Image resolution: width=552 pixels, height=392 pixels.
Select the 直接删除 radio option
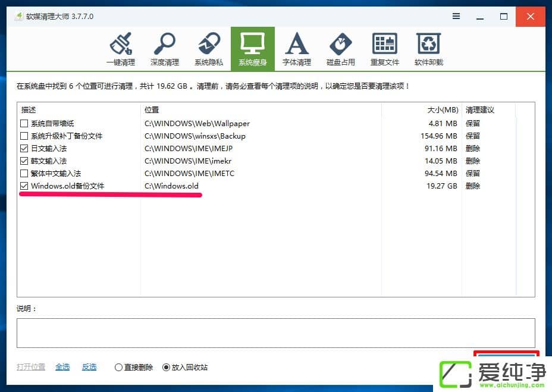coord(118,367)
